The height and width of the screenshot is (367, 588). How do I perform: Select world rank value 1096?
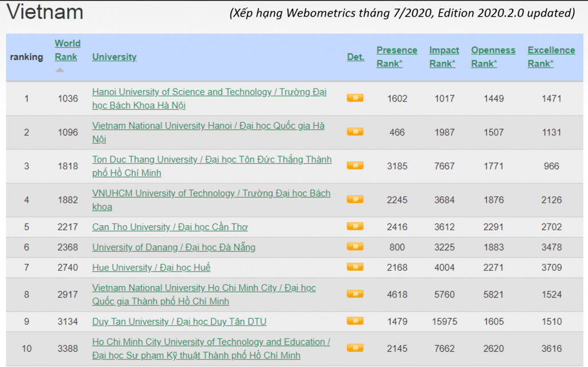click(x=68, y=133)
